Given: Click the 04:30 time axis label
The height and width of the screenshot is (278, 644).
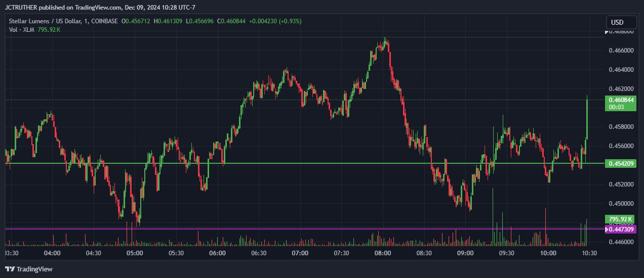Looking at the screenshot, I should point(93,253).
